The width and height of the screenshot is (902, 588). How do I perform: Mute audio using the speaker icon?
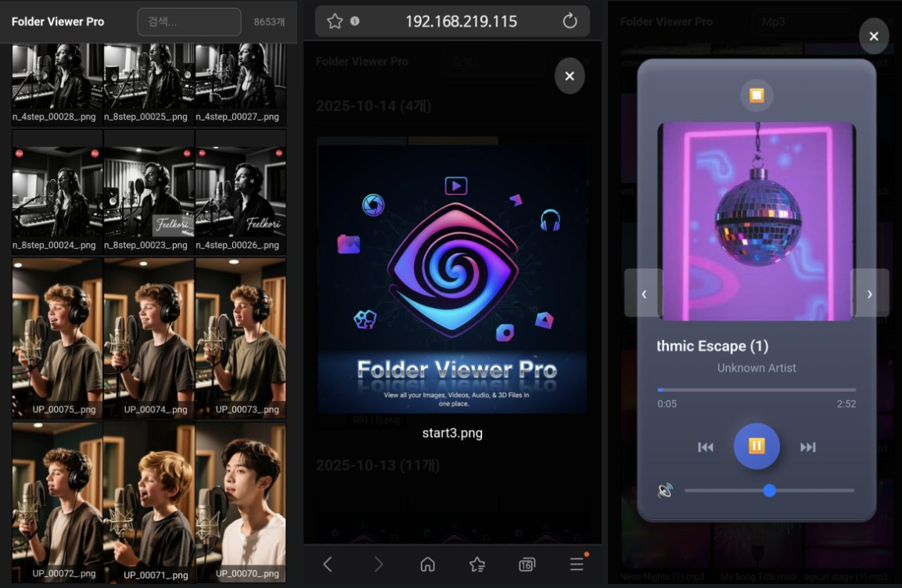pos(666,490)
